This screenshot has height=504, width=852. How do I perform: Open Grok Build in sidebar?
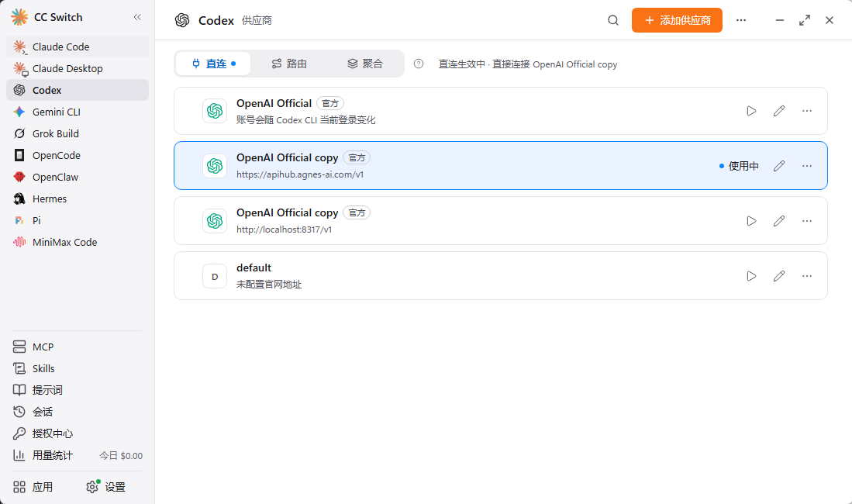(x=78, y=133)
